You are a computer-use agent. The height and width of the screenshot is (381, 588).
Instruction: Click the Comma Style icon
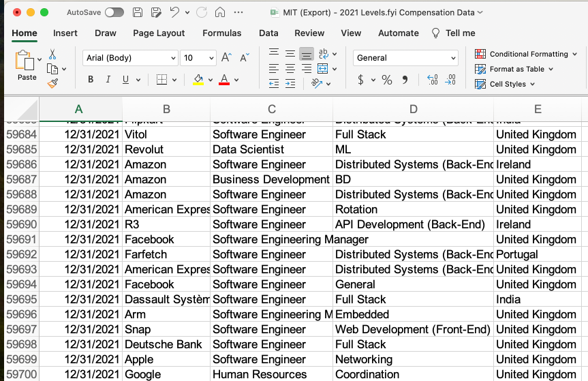(x=405, y=80)
